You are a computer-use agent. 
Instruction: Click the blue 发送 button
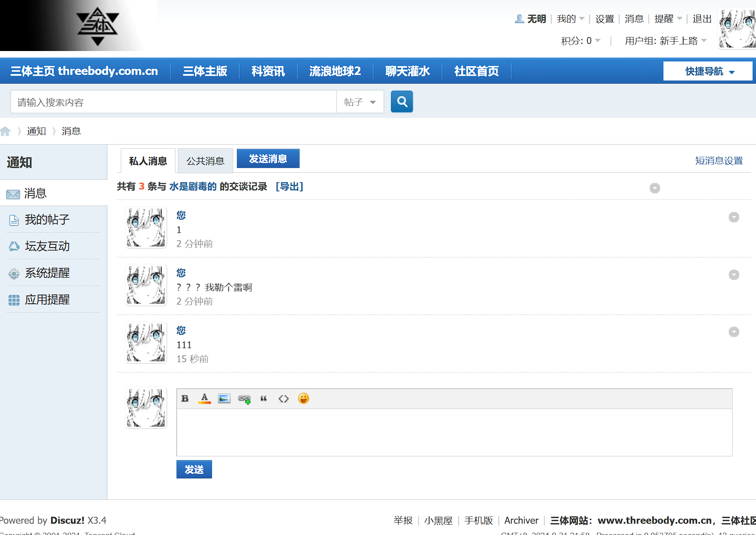194,469
